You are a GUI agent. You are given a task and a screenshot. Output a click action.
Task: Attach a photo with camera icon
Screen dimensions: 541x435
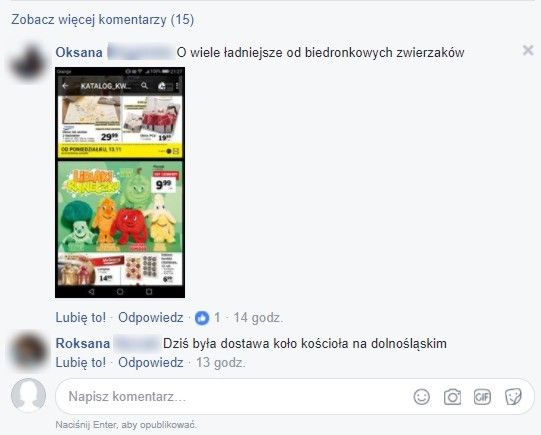coord(452,397)
